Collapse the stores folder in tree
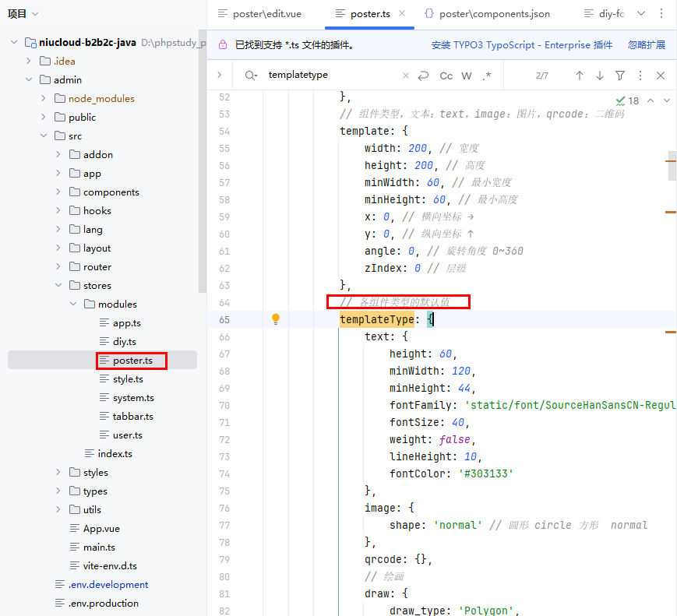Image resolution: width=677 pixels, height=616 pixels. [x=59, y=286]
